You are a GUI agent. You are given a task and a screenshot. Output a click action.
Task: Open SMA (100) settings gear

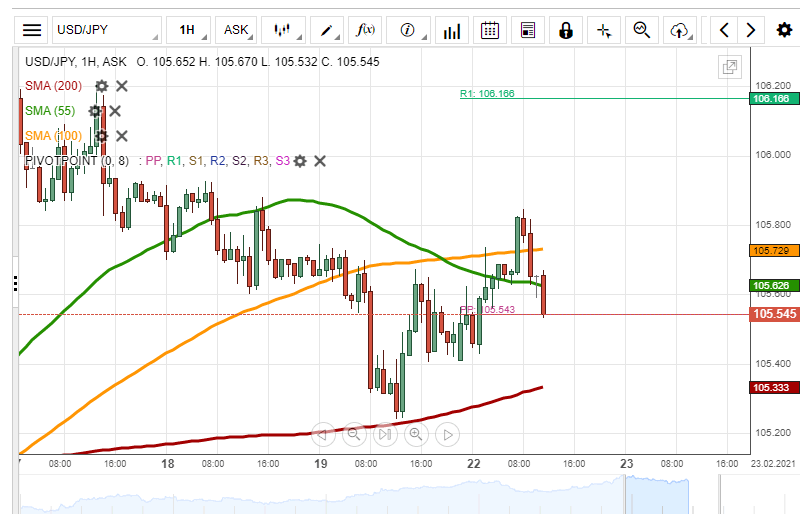click(102, 136)
